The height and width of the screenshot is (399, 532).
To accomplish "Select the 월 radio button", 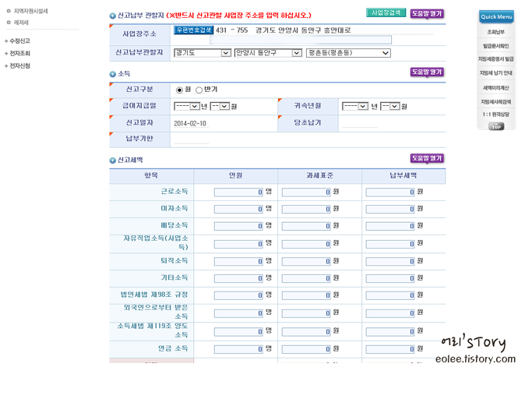I will 179,90.
